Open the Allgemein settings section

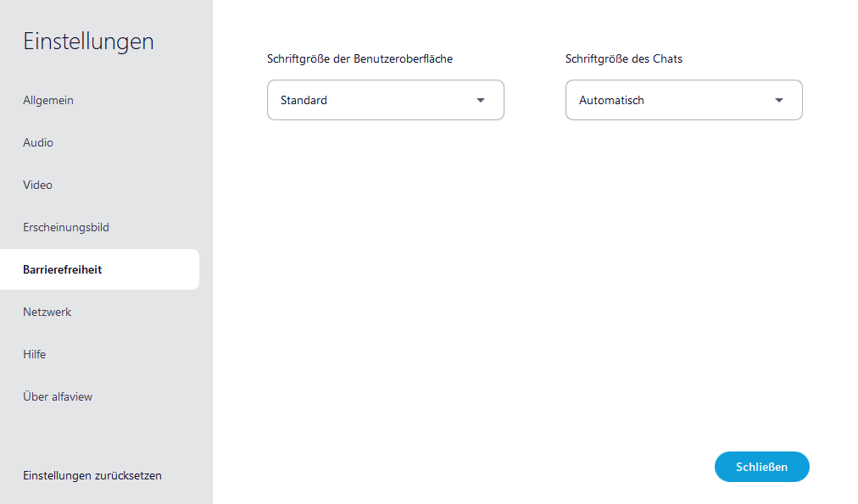[48, 100]
